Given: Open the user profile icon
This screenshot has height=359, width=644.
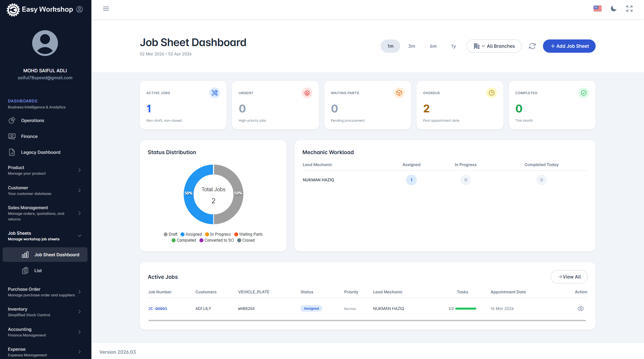Looking at the screenshot, I should (x=80, y=9).
